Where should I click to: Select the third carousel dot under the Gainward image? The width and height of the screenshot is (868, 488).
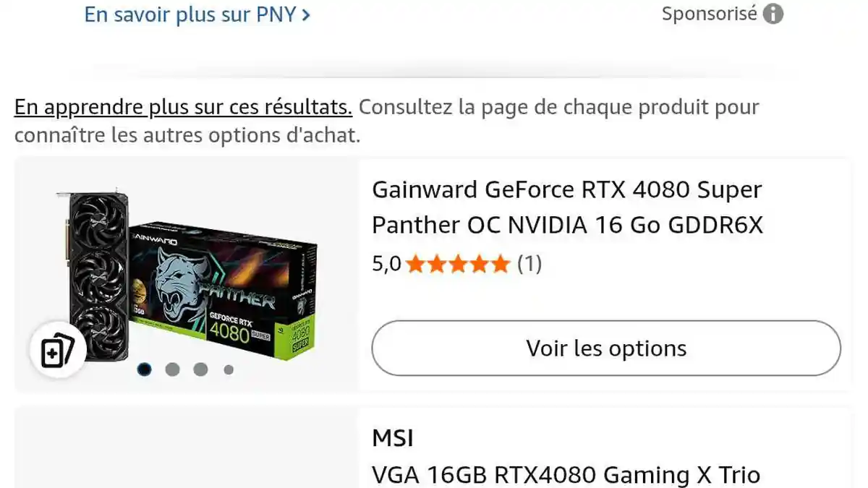click(200, 369)
